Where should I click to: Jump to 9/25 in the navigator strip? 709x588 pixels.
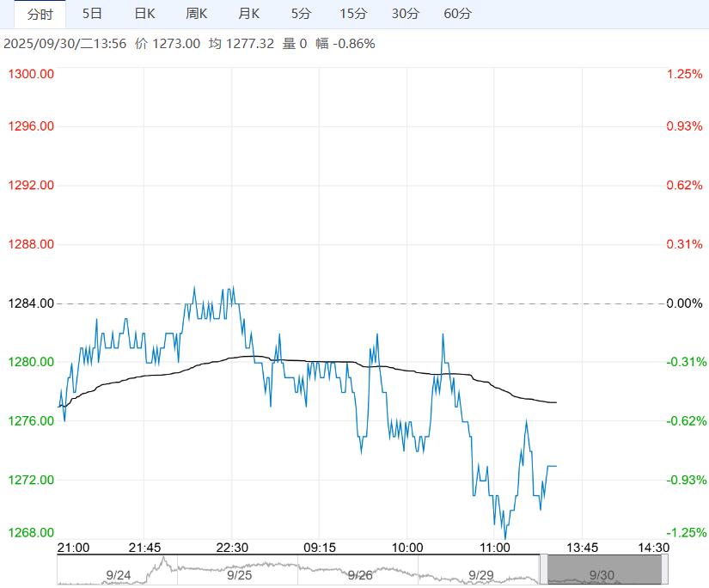tap(239, 575)
